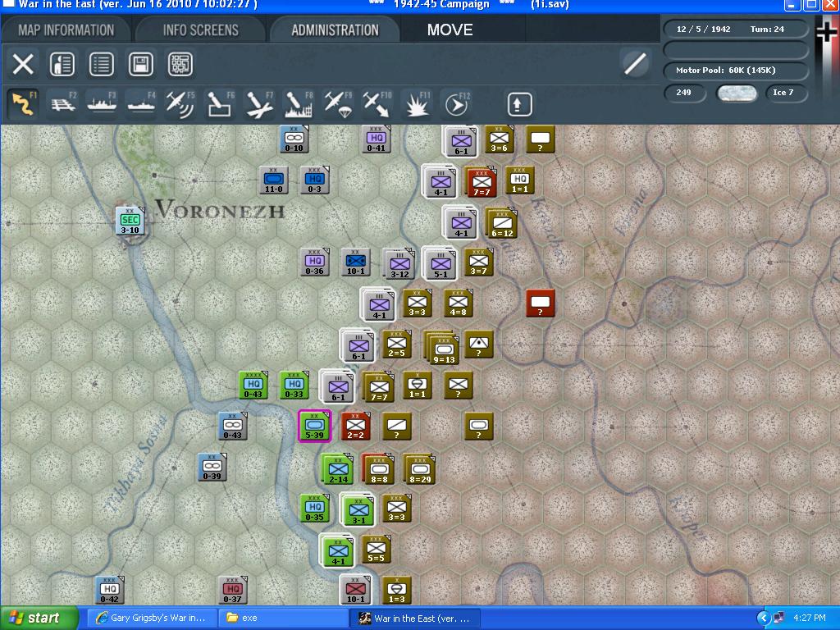Select the SEC 3-10 unit at Voronezh
This screenshot has height=630, width=840.
(130, 221)
